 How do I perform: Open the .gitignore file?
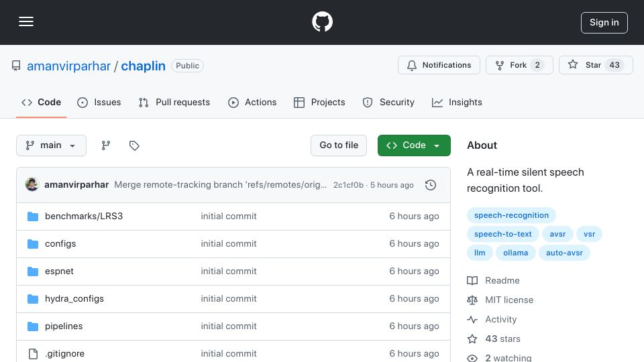click(64, 354)
